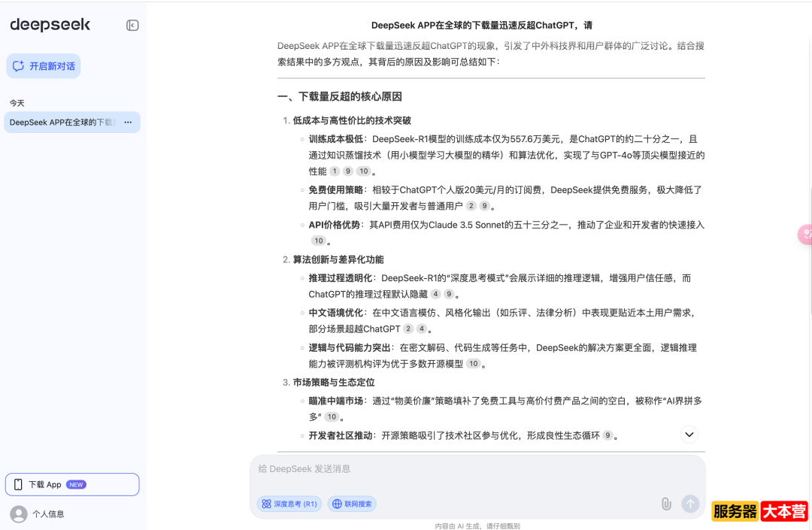Open citation 9 after 形成良性生态循环
The image size is (812, 530).
607,436
